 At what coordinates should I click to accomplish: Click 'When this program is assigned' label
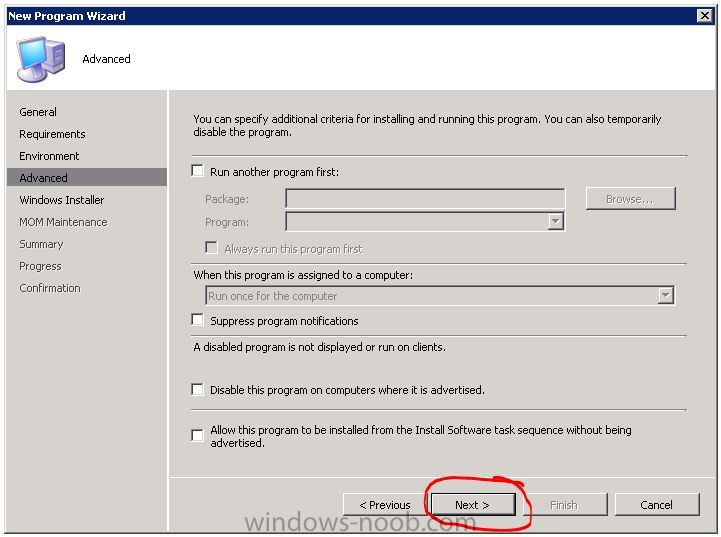(x=303, y=275)
